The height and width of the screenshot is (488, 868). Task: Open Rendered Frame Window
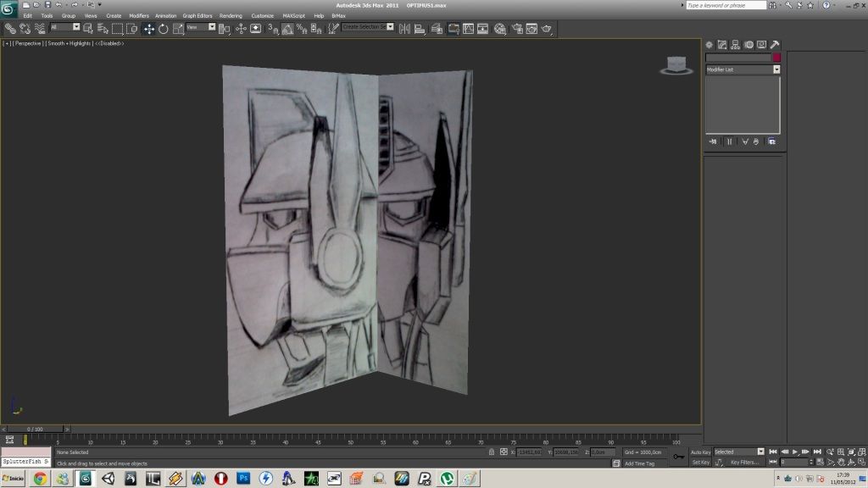click(x=531, y=29)
